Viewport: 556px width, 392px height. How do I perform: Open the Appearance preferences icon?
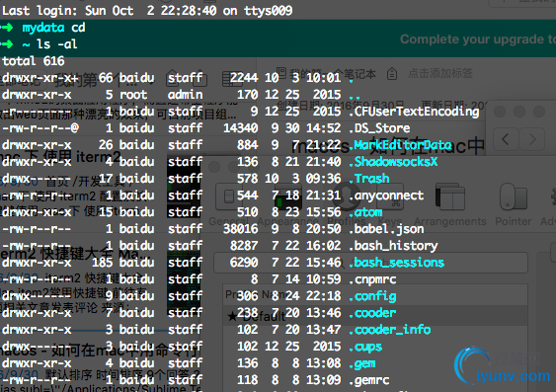287,196
